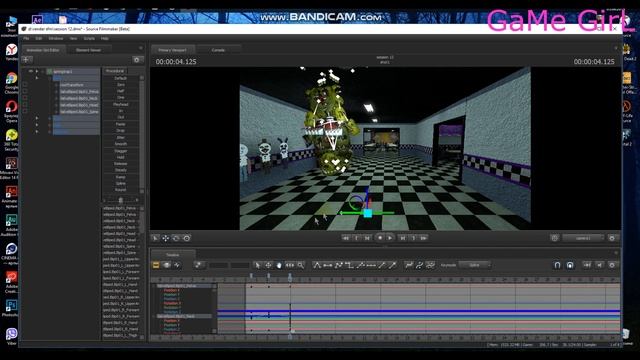640x360 pixels.
Task: Open Google Chrome on the desktop
Action: coord(11,82)
